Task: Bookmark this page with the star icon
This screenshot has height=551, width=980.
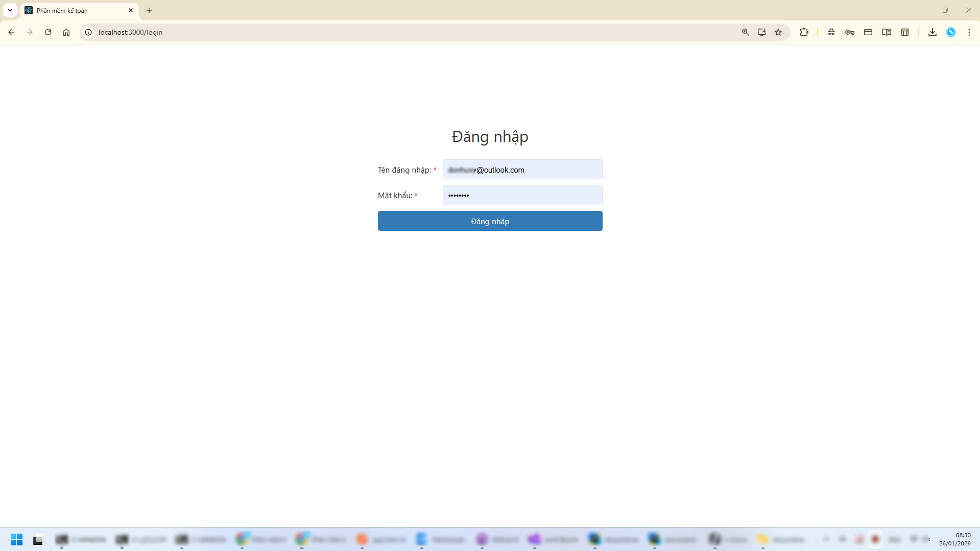Action: [778, 32]
